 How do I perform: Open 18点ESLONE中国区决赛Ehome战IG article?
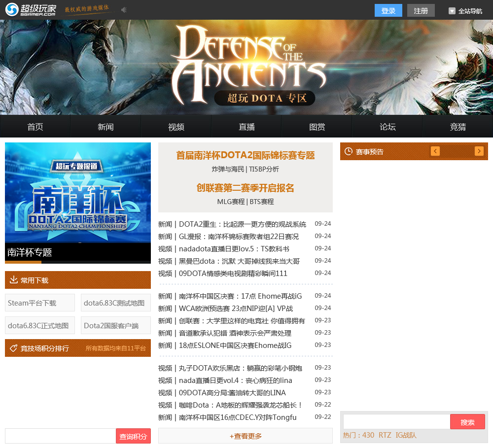click(x=235, y=345)
